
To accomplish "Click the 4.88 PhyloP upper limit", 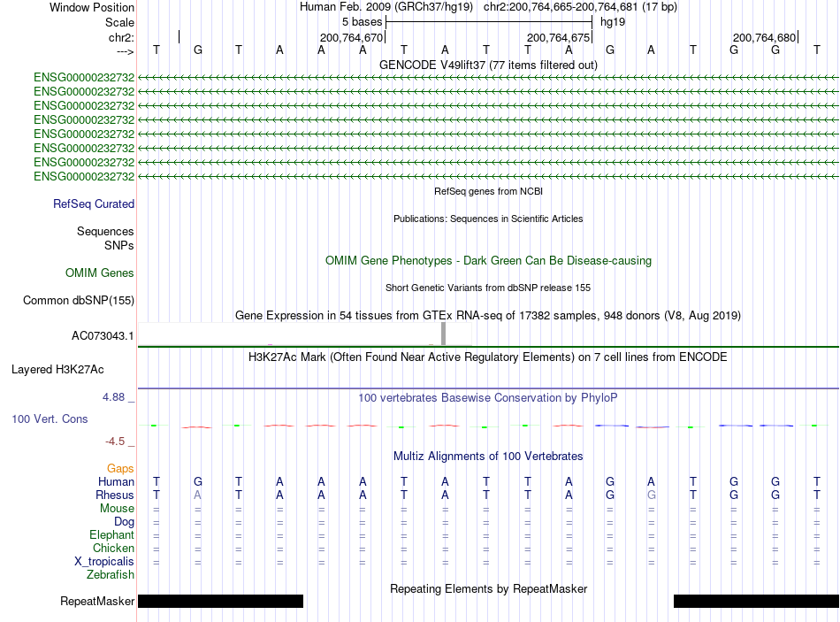I will 113,397.
